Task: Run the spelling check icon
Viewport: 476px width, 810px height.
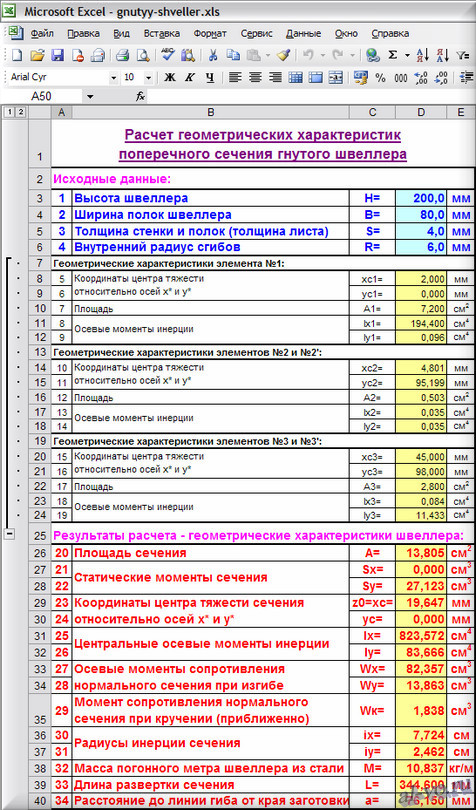Action: tap(168, 54)
